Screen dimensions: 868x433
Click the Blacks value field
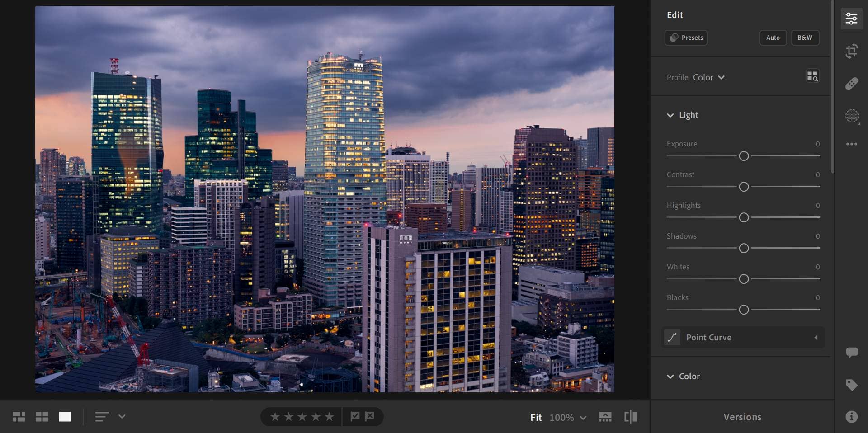817,297
